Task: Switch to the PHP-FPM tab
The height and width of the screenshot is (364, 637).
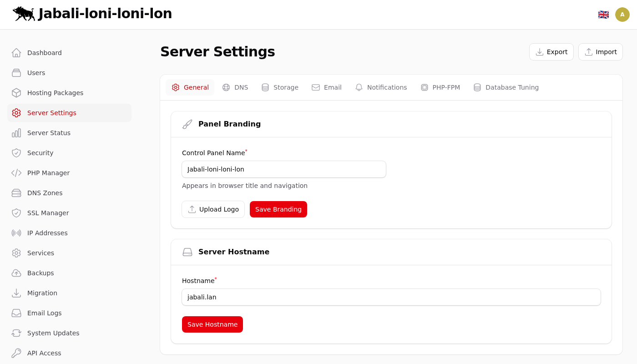Action: tap(440, 87)
